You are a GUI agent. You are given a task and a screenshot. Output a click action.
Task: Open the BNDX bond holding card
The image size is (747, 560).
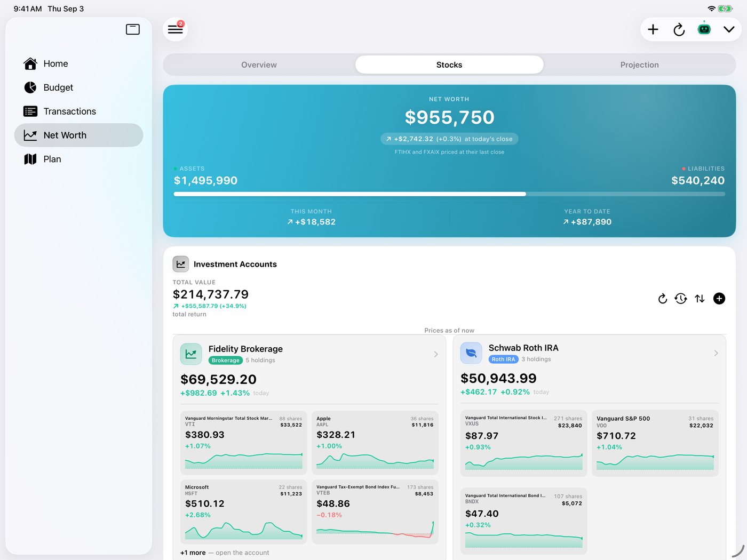coord(524,521)
